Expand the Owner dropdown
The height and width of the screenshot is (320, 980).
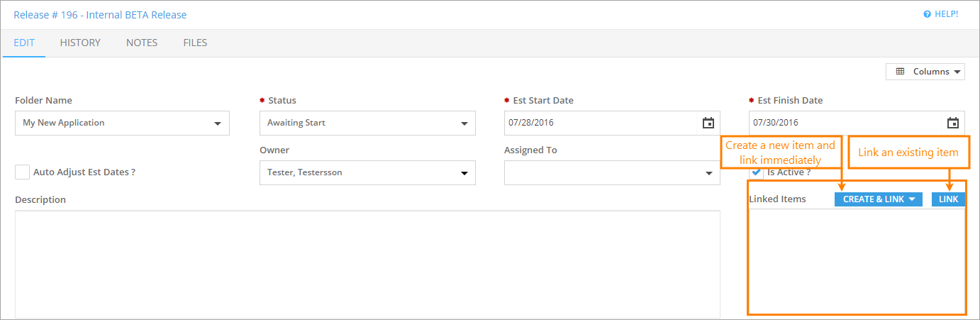464,173
